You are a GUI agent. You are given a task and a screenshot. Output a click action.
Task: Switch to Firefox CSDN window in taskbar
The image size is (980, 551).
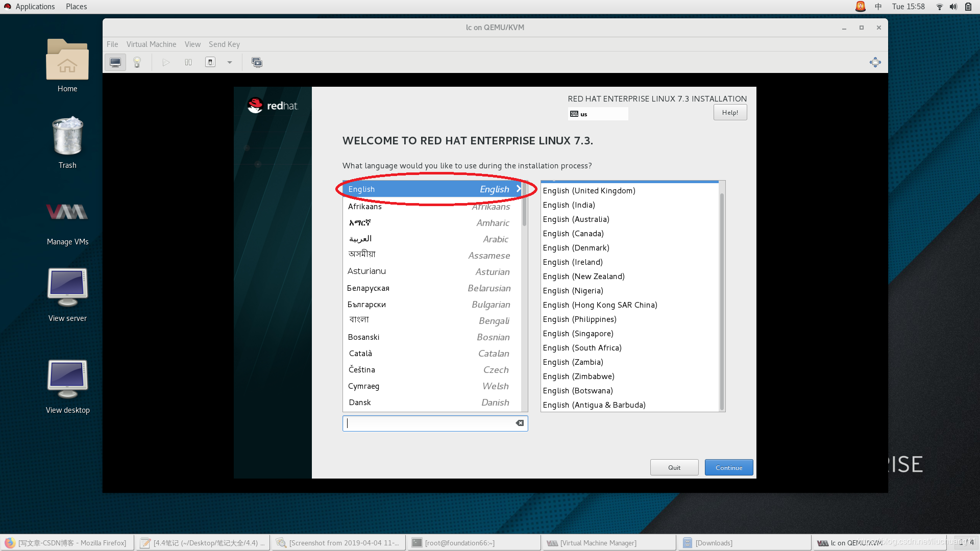pos(67,543)
